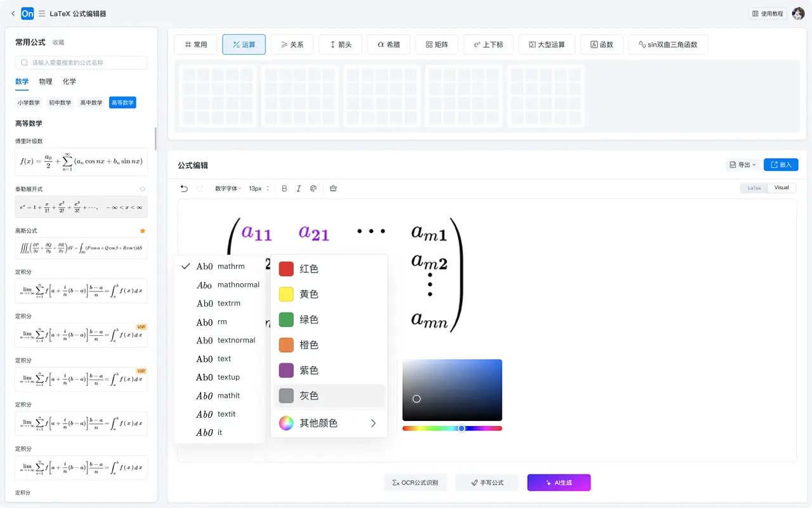Undo the last edit in the formula editor

185,188
